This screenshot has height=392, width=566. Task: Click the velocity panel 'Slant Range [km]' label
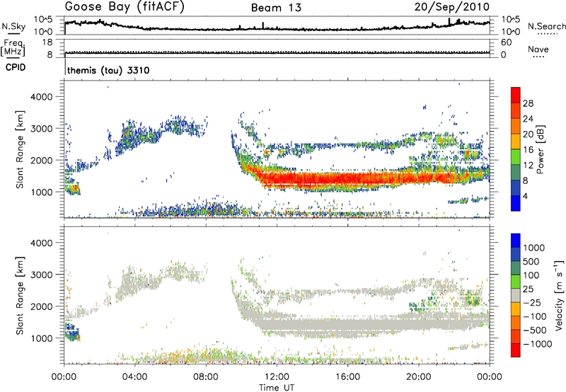coord(20,296)
